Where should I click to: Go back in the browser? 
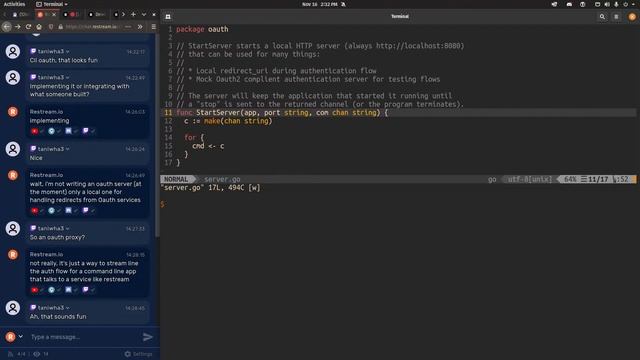[7, 27]
